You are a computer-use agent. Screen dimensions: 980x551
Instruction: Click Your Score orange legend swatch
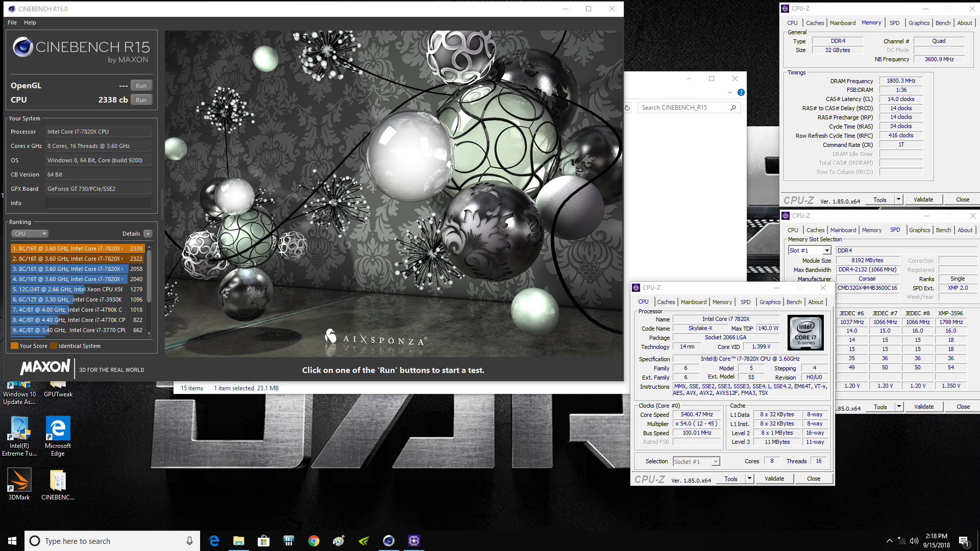pos(14,346)
